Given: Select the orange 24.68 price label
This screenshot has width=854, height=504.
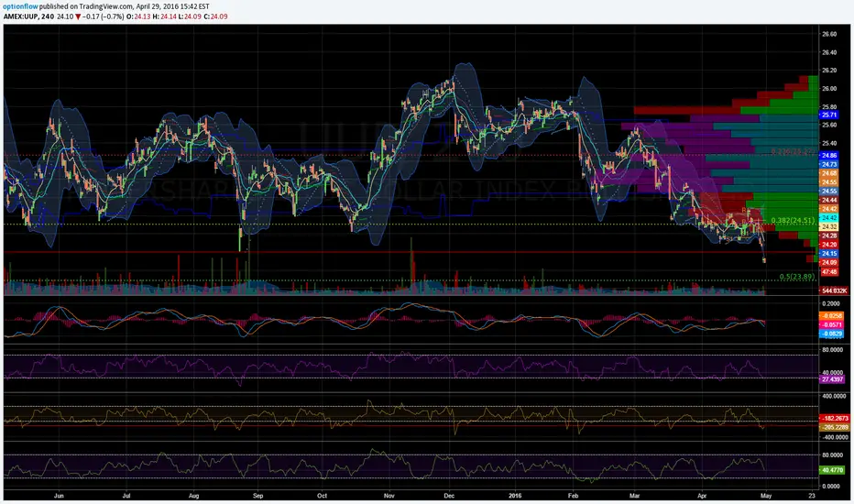Looking at the screenshot, I should (x=829, y=173).
